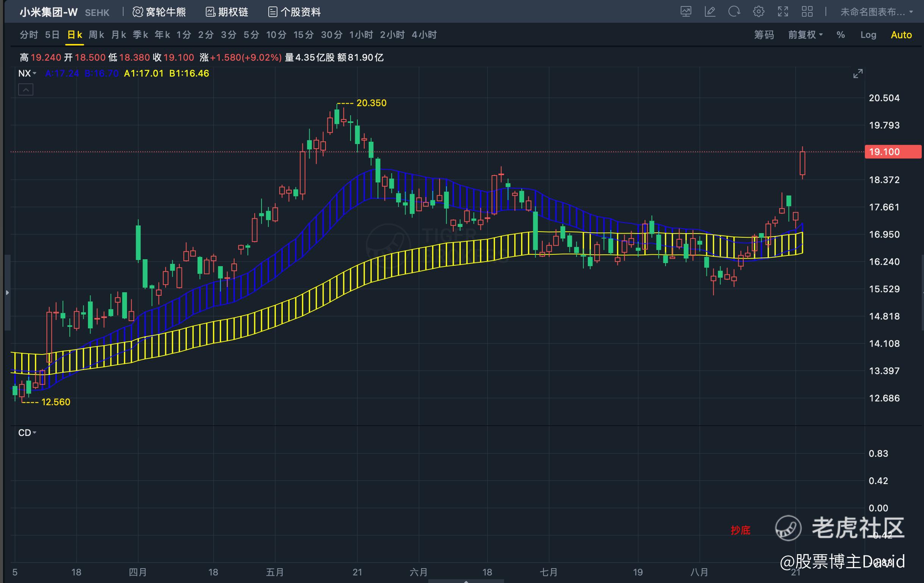Open the 未命名图表布局 layout dropdown
Viewport: 924px width, 583px height.
(876, 12)
